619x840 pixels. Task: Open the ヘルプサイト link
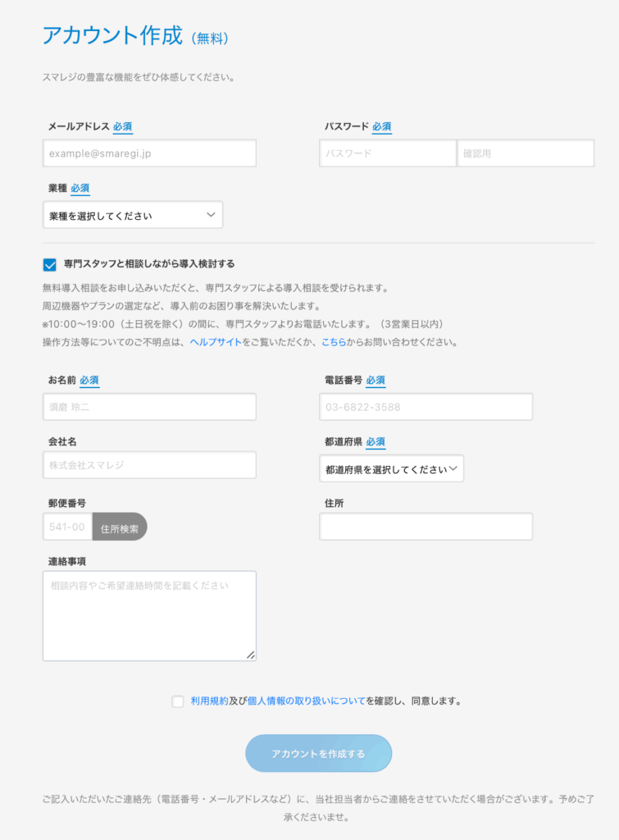tap(216, 342)
